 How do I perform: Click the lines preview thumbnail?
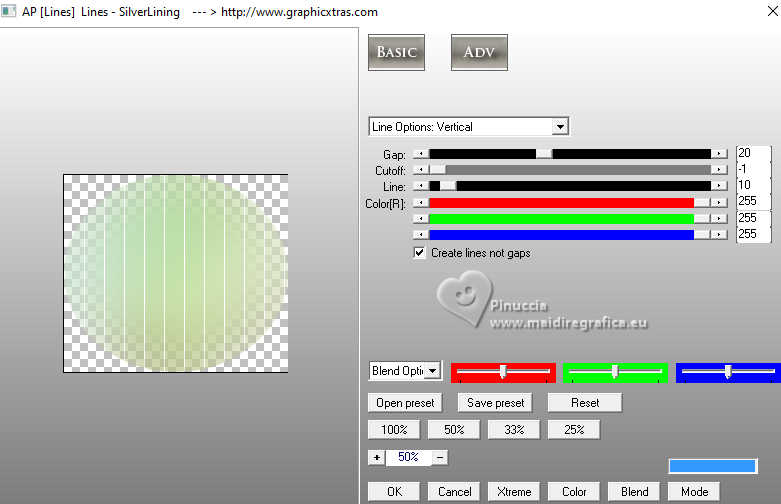pos(176,273)
